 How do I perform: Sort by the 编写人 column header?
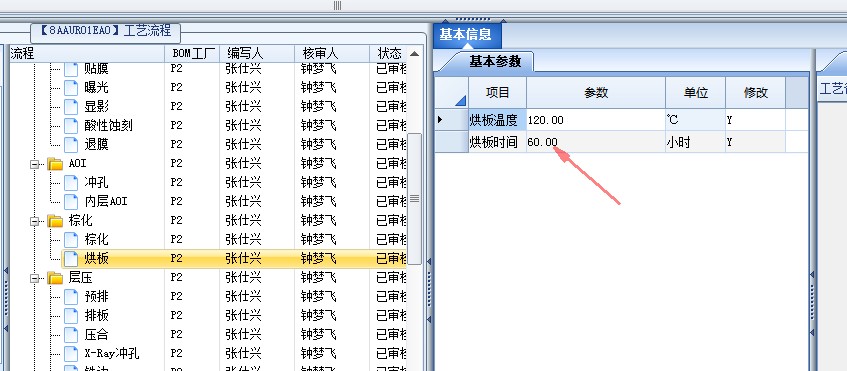point(257,53)
